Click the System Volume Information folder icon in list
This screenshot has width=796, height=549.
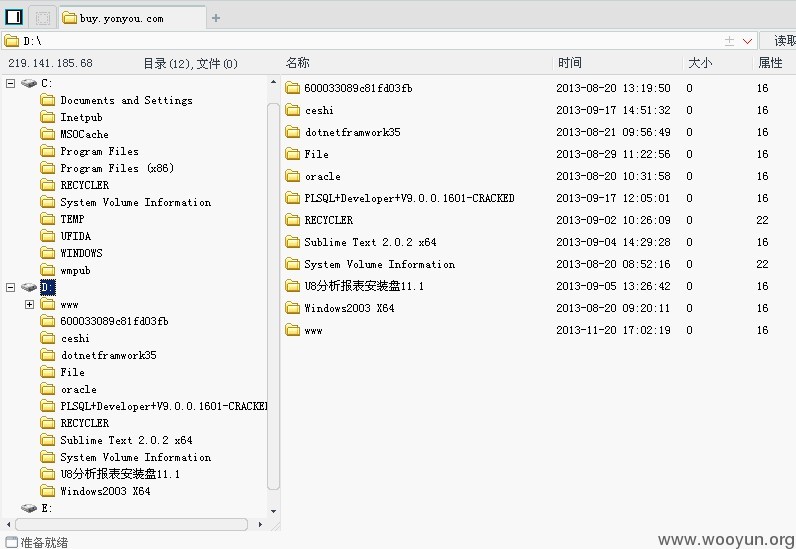tap(292, 264)
